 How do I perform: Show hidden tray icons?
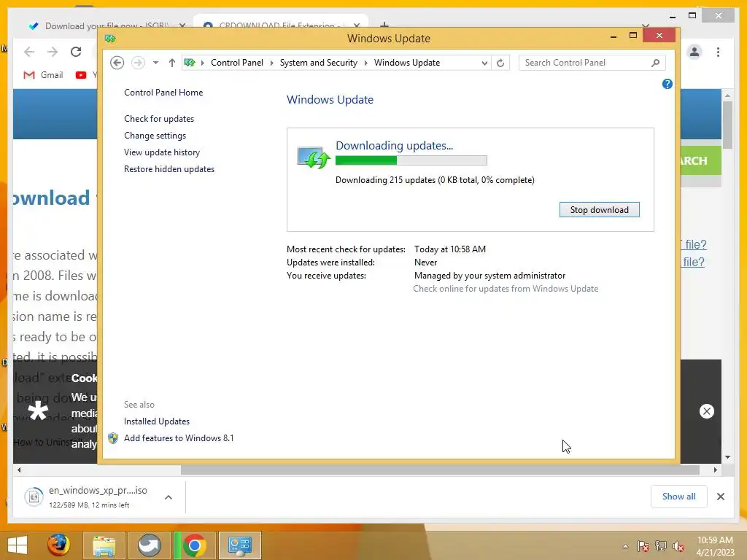pos(625,546)
